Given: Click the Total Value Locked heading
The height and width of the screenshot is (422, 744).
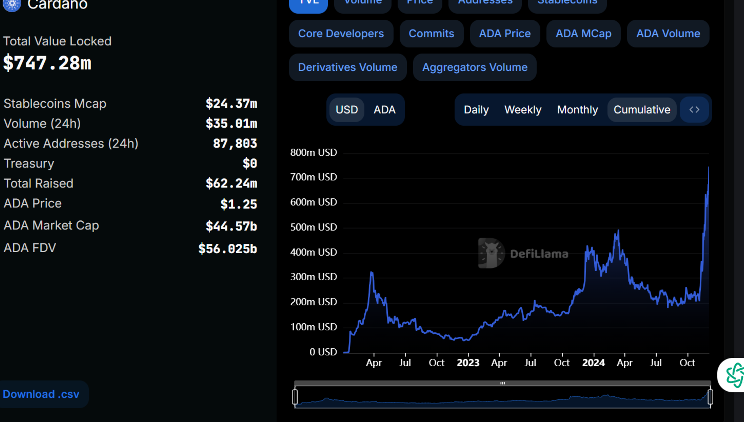Looking at the screenshot, I should point(57,41).
